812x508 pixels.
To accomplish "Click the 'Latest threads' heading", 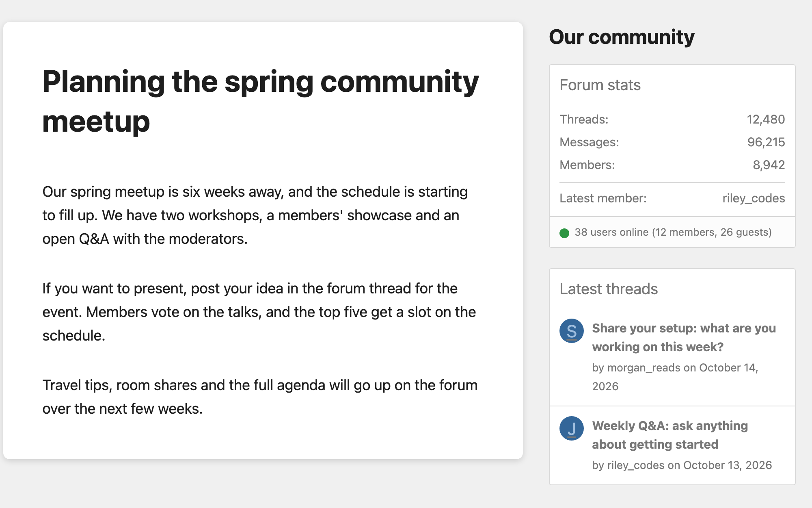I will [609, 289].
